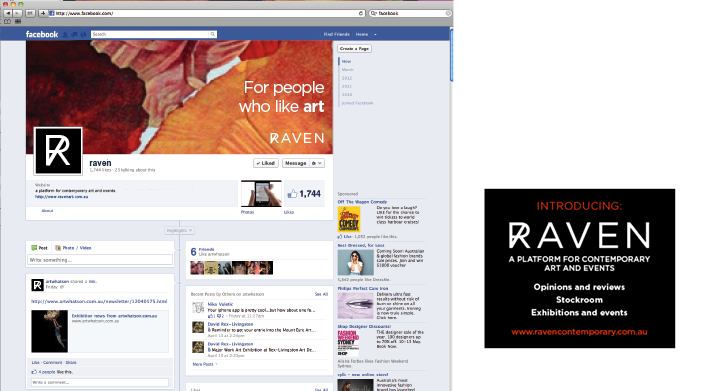Open the exhibition news link thumbnail
The width and height of the screenshot is (710, 391).
point(49,331)
